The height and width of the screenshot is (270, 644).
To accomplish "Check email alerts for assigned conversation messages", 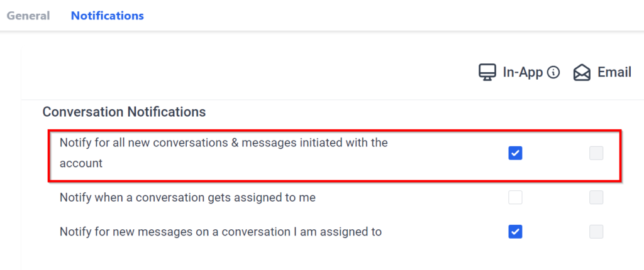I will pos(596,232).
